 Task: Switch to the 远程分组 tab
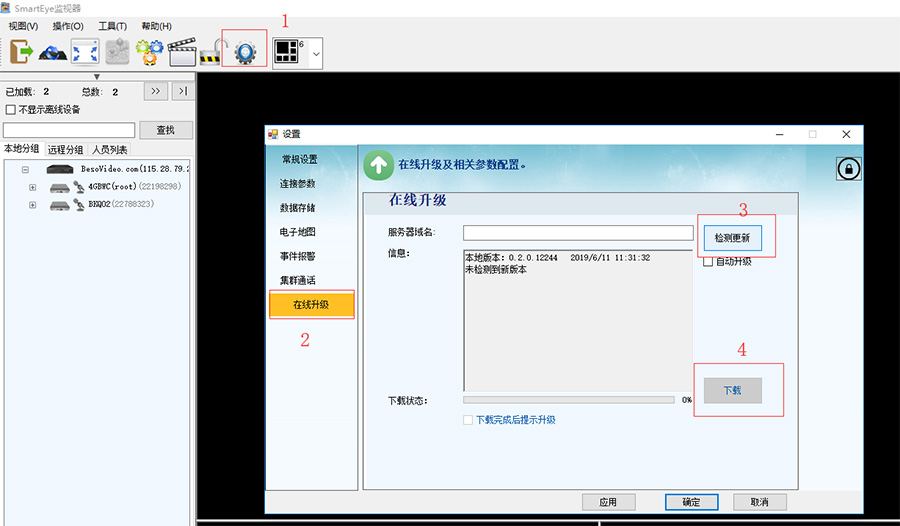click(67, 150)
